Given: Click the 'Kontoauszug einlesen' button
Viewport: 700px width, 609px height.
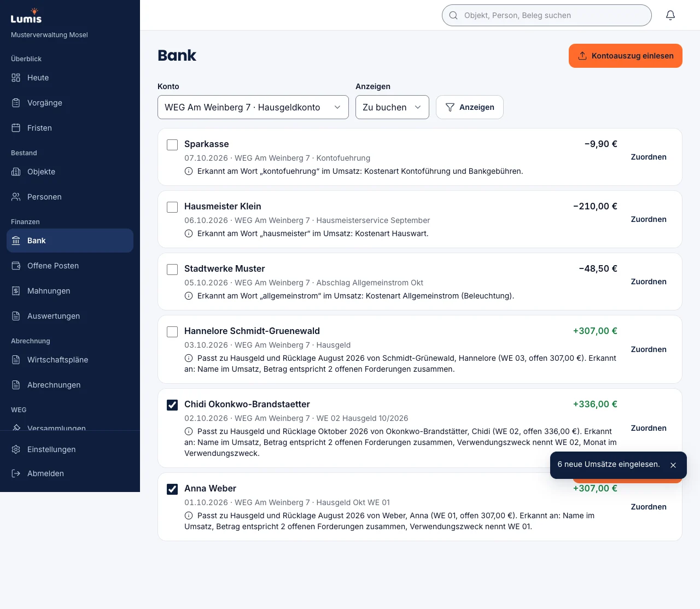Looking at the screenshot, I should click(626, 56).
